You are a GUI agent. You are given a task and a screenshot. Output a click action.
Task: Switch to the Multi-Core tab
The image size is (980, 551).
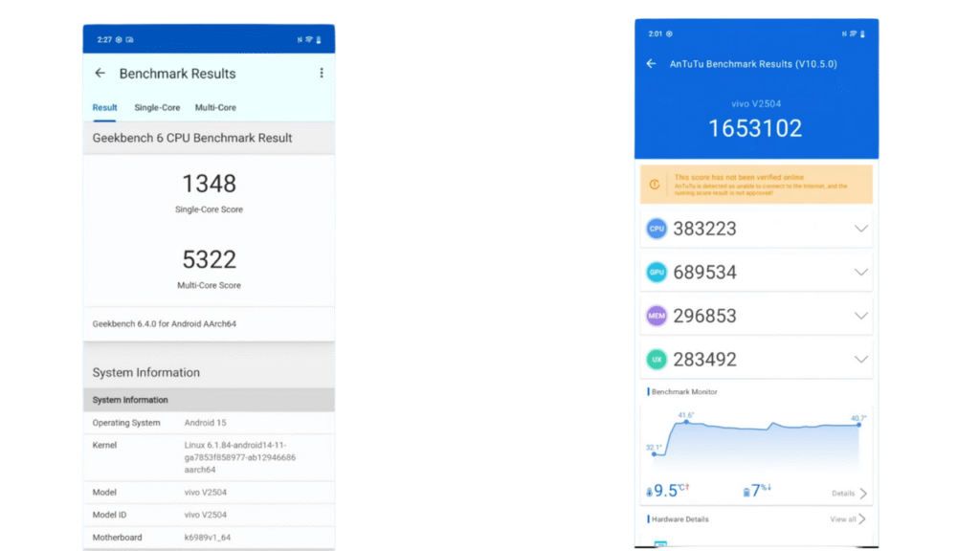[x=215, y=107]
